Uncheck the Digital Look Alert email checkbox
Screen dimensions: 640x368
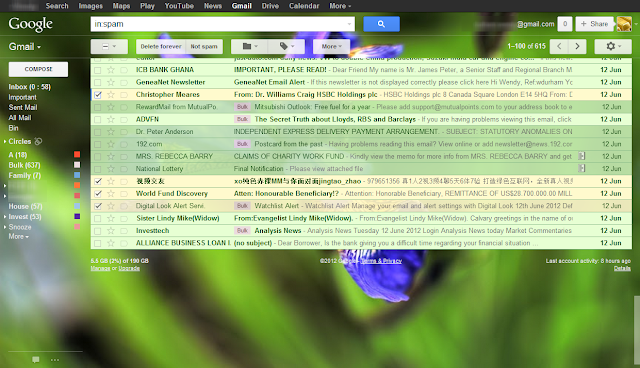(98, 206)
